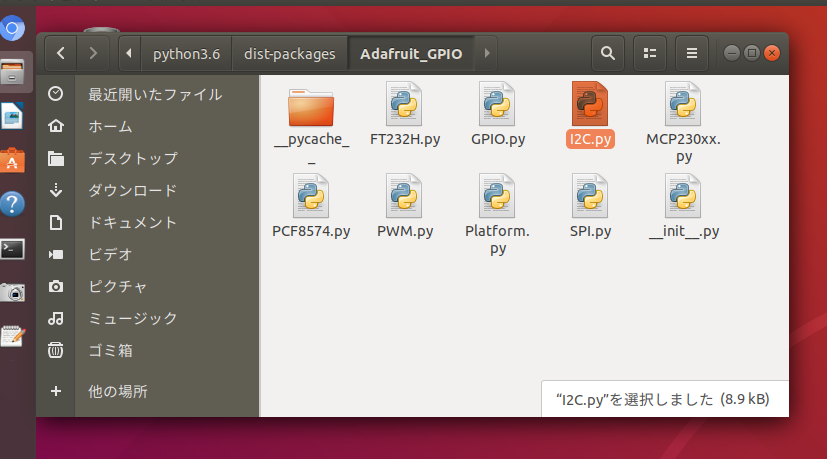Select the GPIO.py file icon
Image resolution: width=827 pixels, height=459 pixels.
[497, 104]
